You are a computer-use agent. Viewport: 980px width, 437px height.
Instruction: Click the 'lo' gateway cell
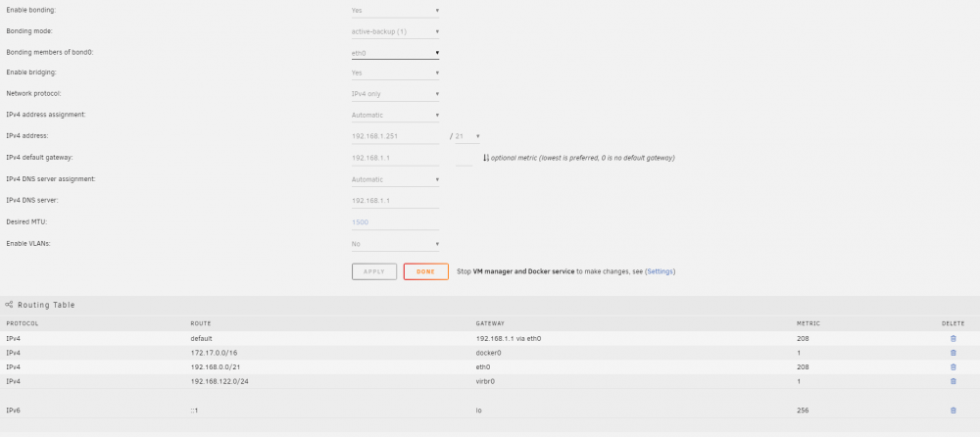(479, 411)
